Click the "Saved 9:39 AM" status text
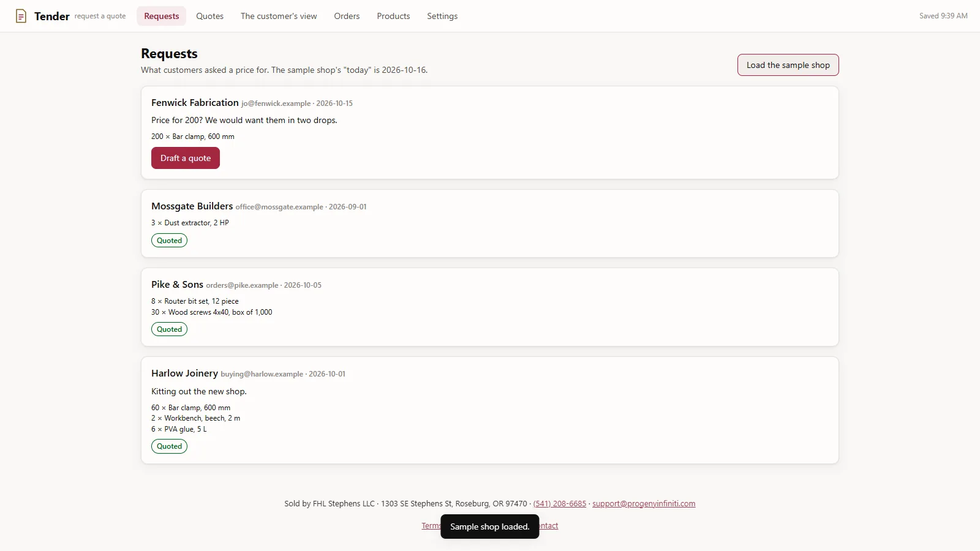Image resolution: width=980 pixels, height=551 pixels. 943,16
